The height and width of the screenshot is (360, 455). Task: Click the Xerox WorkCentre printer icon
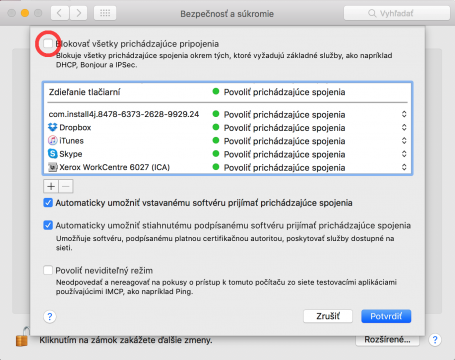coord(53,167)
